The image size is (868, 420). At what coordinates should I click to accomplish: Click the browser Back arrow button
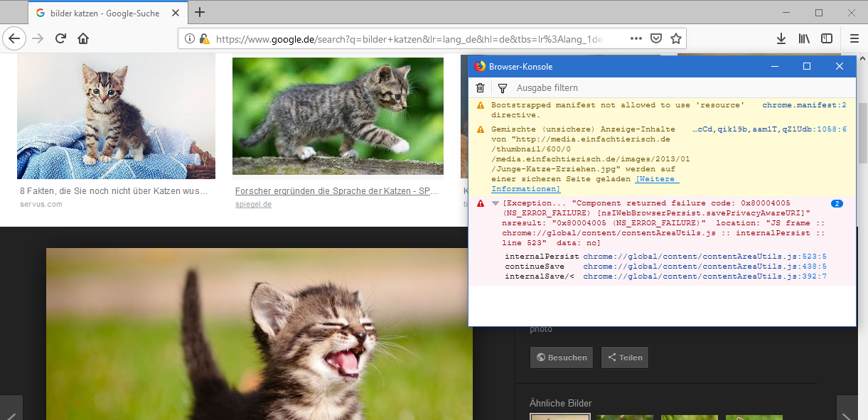point(14,38)
